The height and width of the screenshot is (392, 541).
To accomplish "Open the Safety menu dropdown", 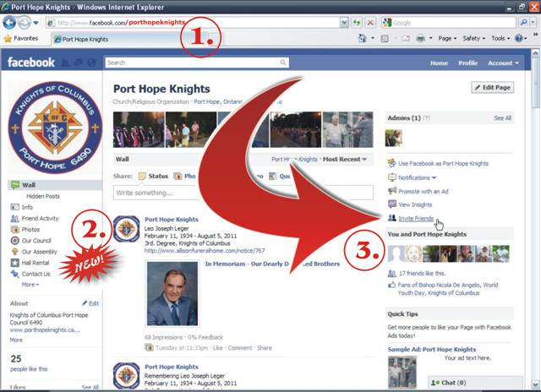I will click(473, 38).
